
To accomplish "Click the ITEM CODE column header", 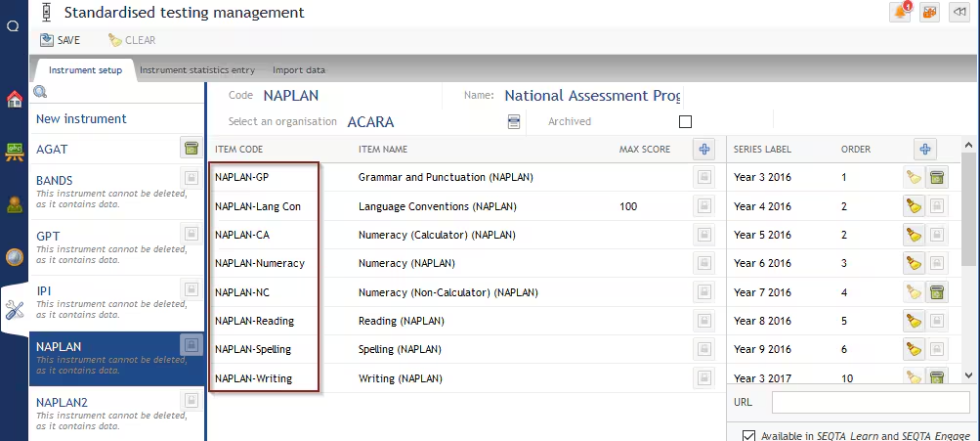I will 238,150.
